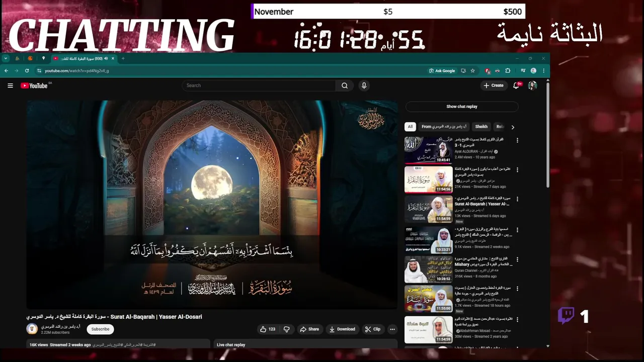Select the Sheikh filter chip

pyautogui.click(x=481, y=127)
